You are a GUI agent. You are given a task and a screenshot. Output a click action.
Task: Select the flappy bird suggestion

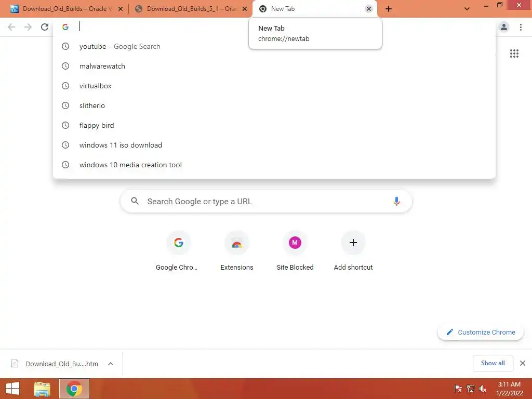click(274, 125)
